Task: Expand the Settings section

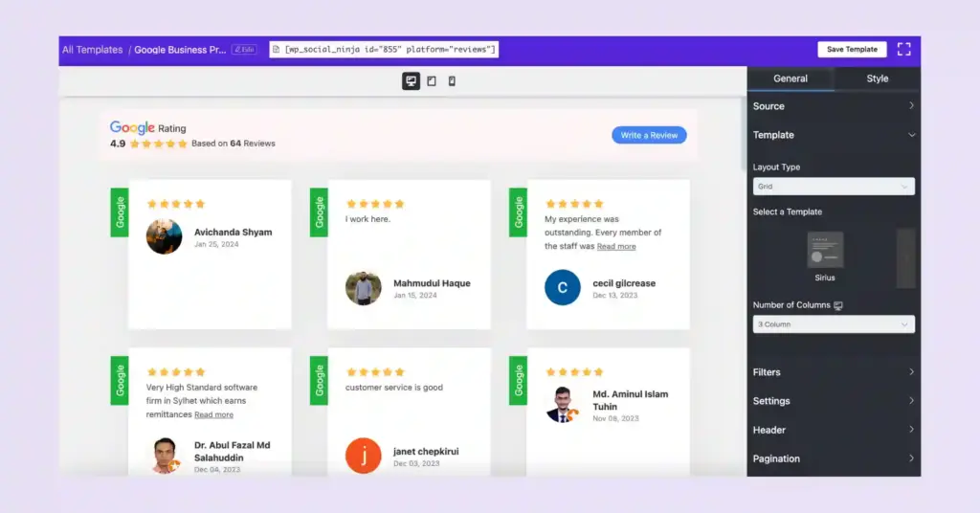Action: (x=834, y=401)
